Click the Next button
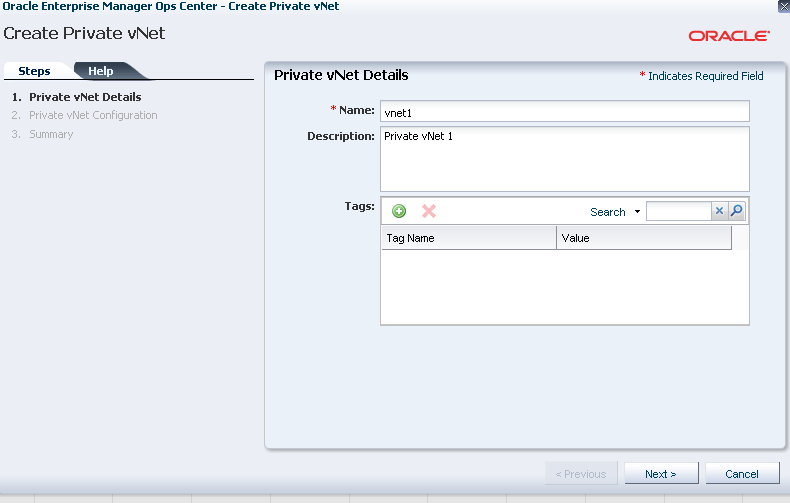 click(x=661, y=474)
